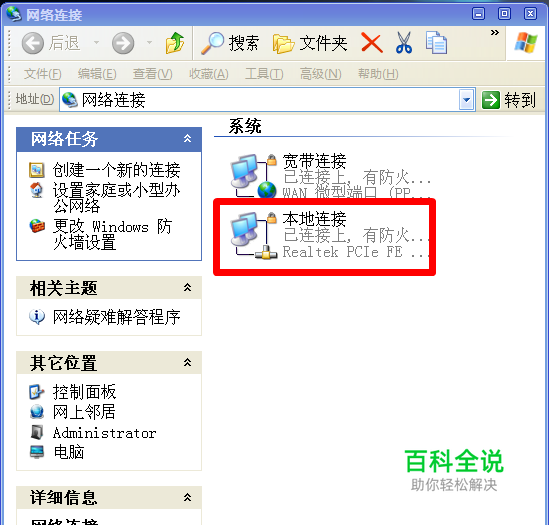Click the Copy pages toolbar icon

coord(436,43)
